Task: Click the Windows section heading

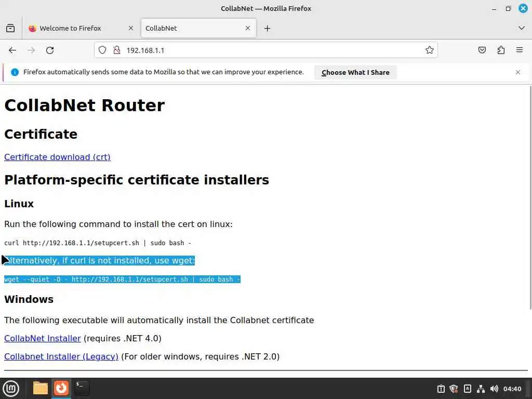Action: coord(29,299)
